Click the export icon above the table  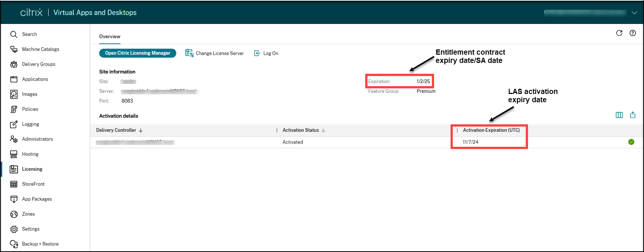[x=633, y=115]
